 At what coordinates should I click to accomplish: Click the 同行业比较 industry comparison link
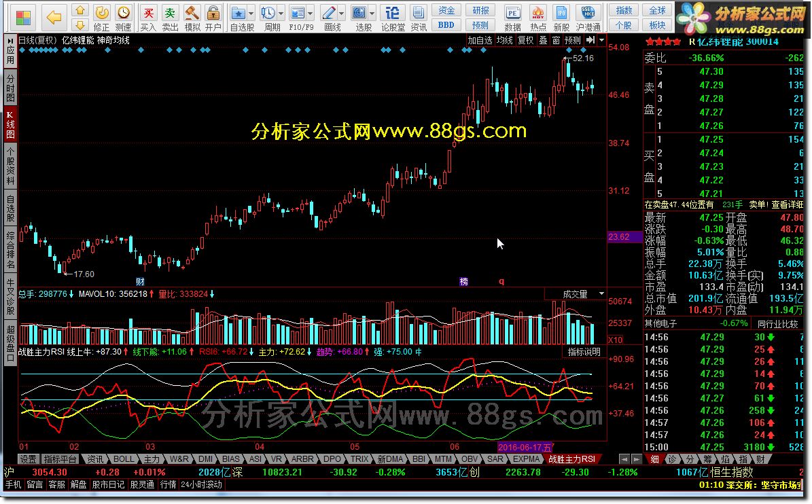(x=778, y=324)
